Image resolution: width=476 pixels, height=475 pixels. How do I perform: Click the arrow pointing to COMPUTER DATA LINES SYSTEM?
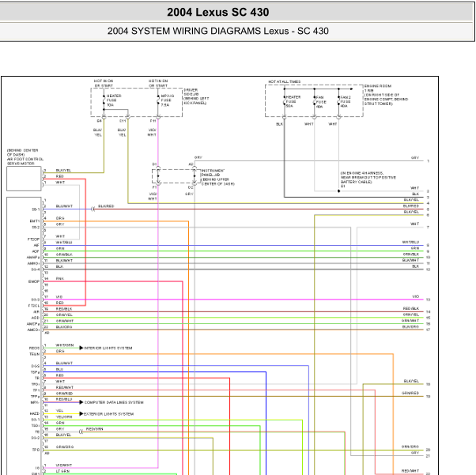click(81, 402)
